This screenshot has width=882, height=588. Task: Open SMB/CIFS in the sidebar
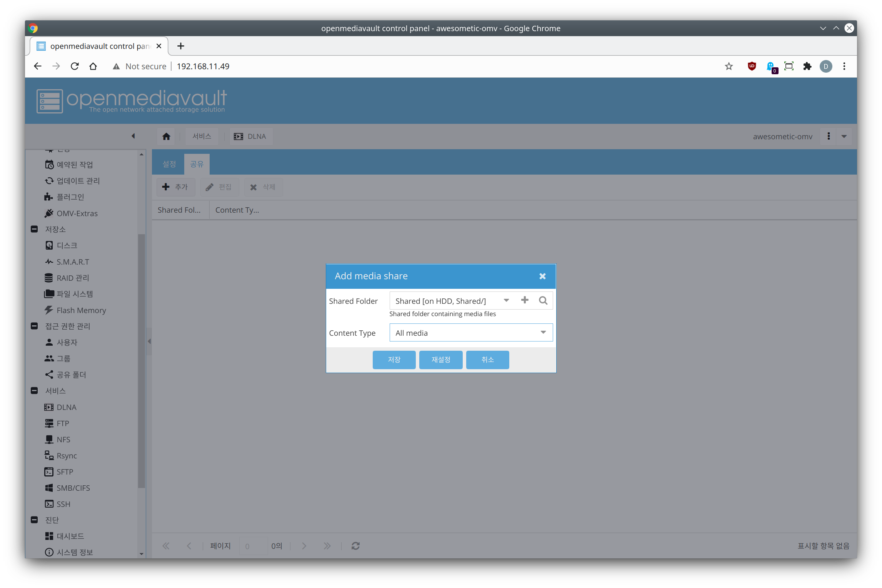pos(73,488)
